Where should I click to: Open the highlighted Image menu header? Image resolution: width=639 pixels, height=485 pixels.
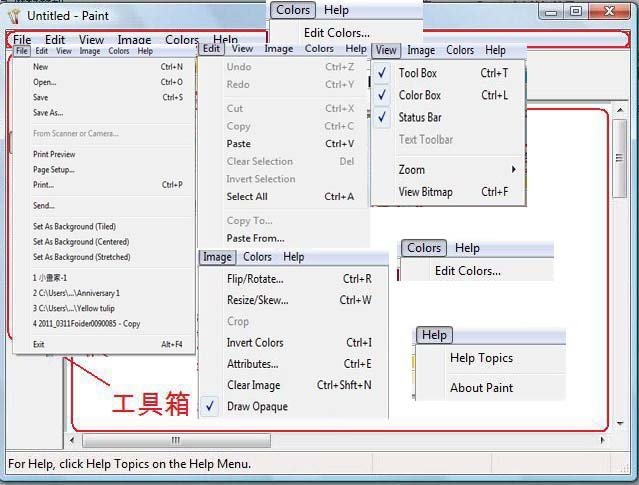click(217, 257)
